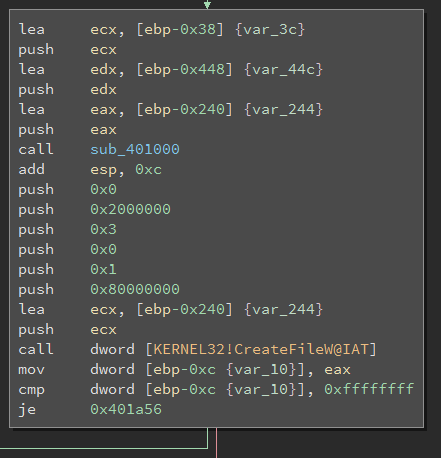
Task: Select the 0xc operand after esp
Action: coord(148,170)
